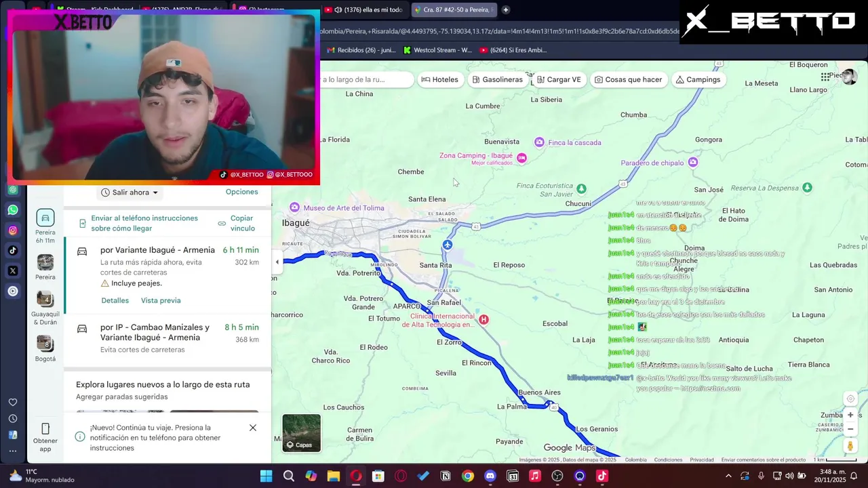The height and width of the screenshot is (488, 868).
Task: Open Privacidad link in map footer
Action: point(702,460)
